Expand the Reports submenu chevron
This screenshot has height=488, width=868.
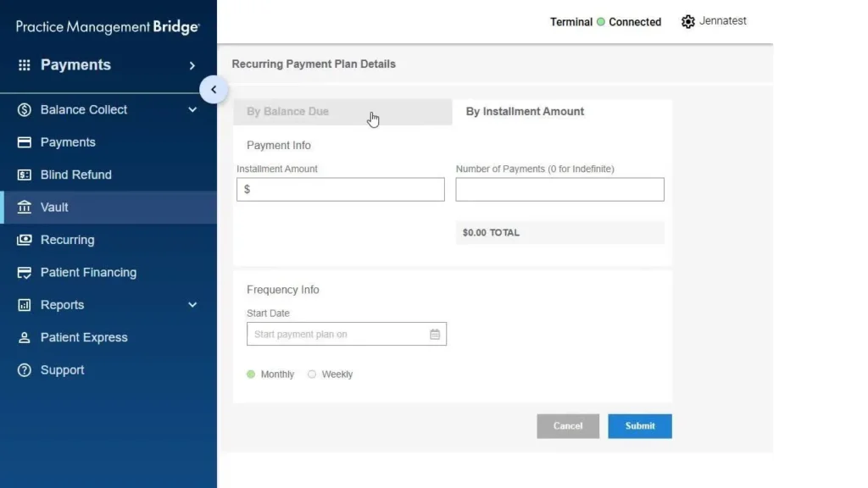tap(192, 305)
